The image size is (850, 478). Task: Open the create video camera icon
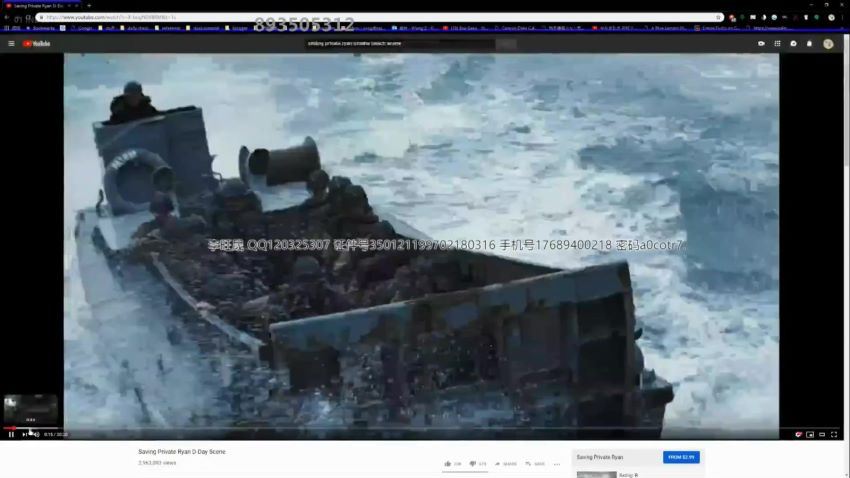[762, 44]
